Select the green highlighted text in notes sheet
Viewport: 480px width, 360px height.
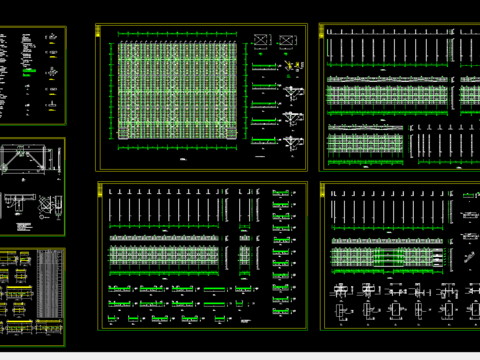coord(29,71)
